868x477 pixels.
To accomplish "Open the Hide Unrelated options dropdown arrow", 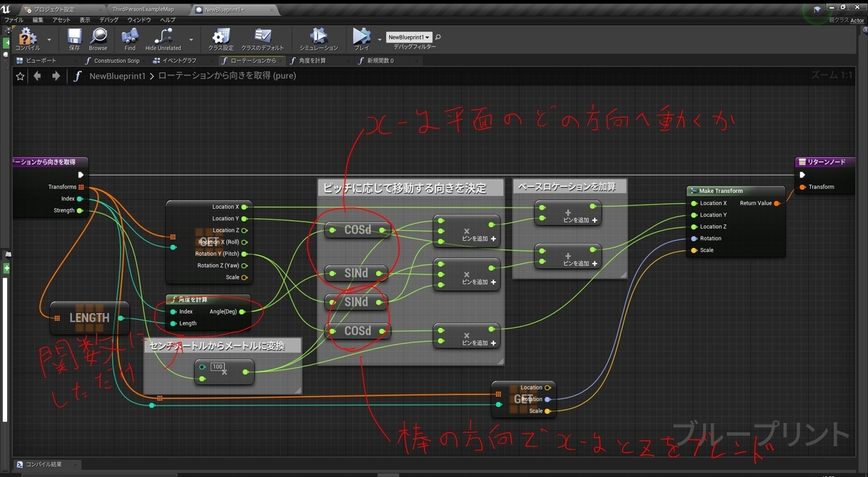I will [x=191, y=39].
